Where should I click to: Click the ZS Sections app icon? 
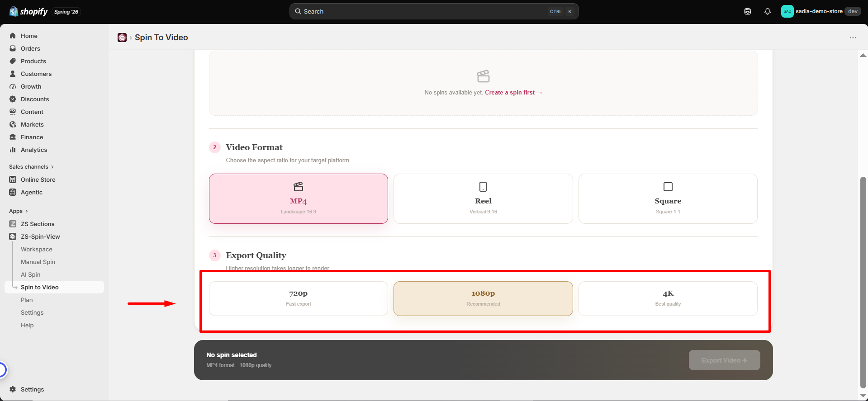pyautogui.click(x=13, y=224)
